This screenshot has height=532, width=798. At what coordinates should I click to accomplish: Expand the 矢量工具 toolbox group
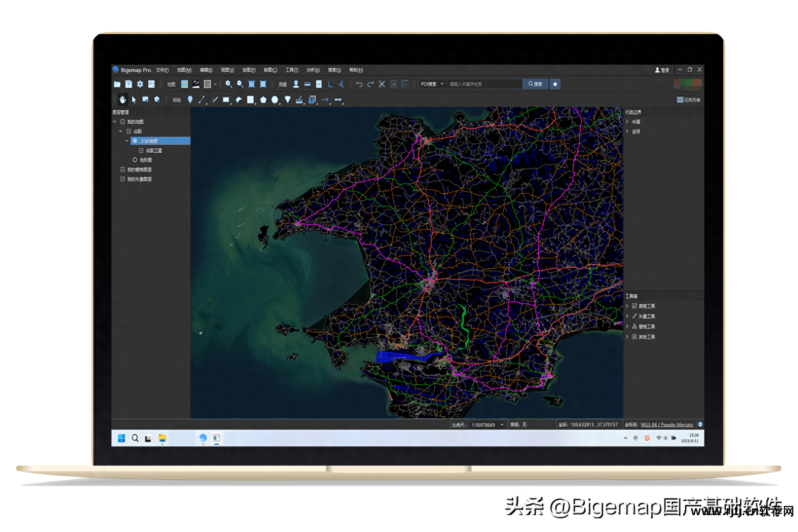coord(627,316)
